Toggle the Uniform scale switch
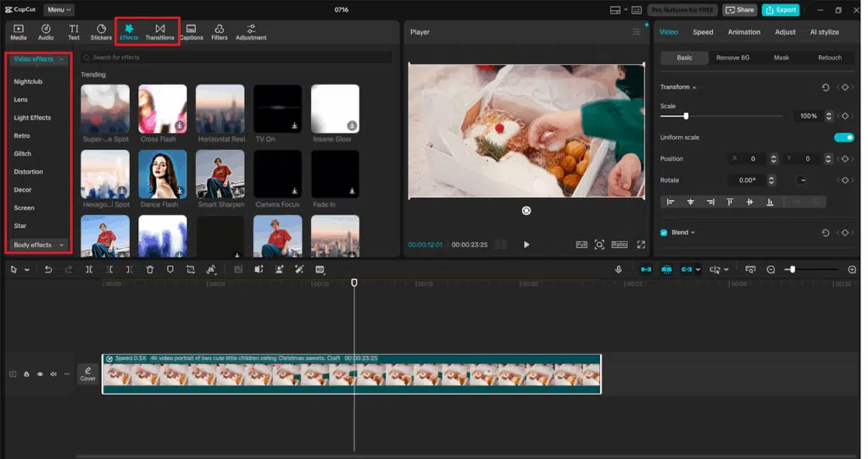Viewport: 868px width, 459px height. (x=843, y=137)
